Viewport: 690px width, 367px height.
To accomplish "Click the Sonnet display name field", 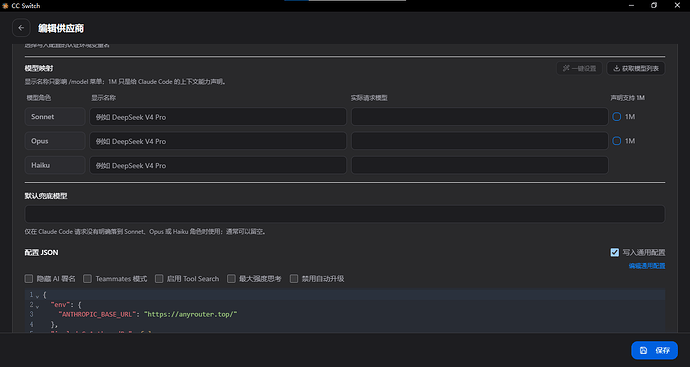I will coord(218,117).
